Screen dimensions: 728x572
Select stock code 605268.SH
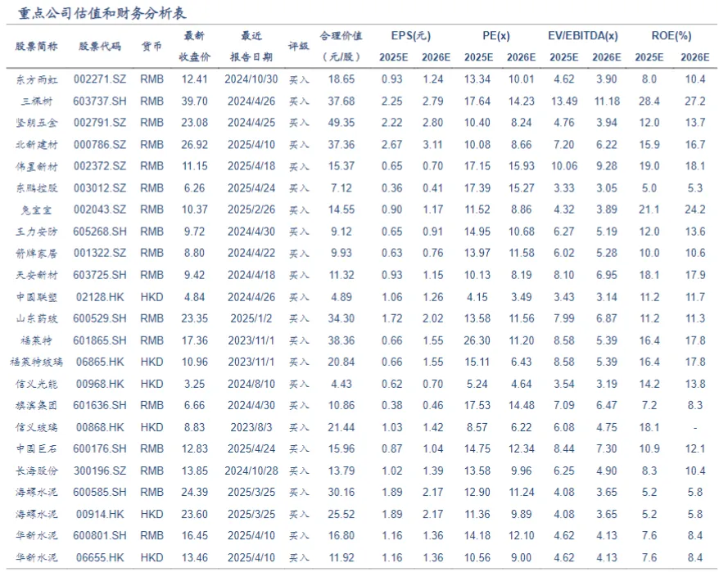pos(100,232)
